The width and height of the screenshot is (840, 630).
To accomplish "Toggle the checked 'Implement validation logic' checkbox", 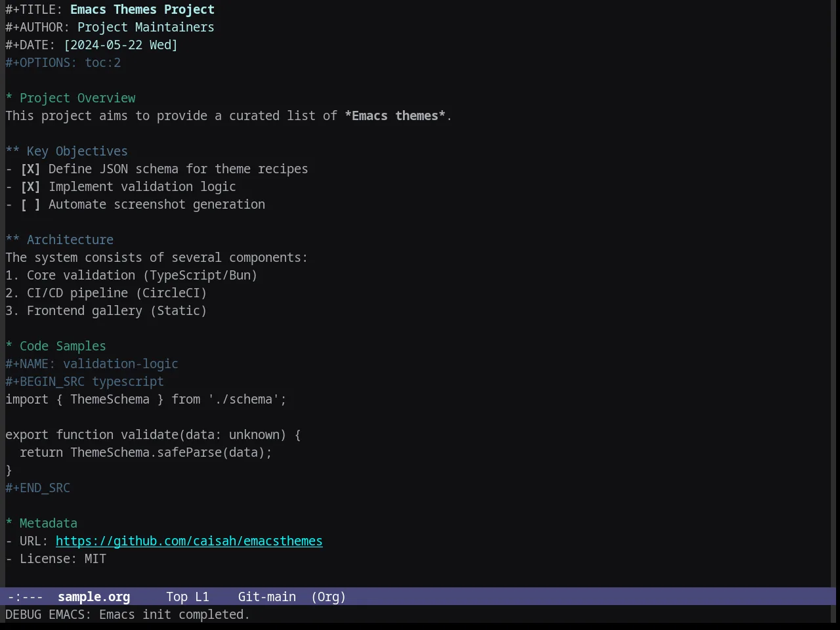I will tap(30, 187).
